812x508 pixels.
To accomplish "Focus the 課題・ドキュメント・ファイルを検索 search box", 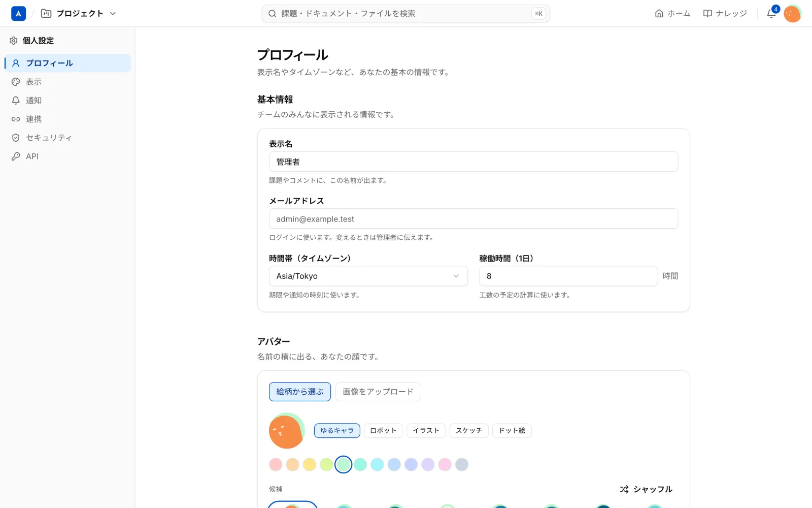I will point(405,14).
